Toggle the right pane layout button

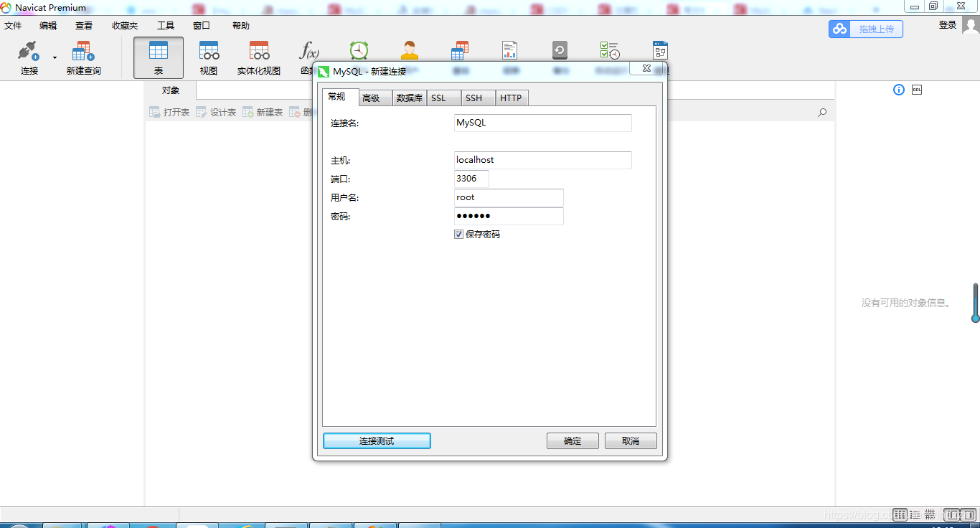[x=969, y=514]
